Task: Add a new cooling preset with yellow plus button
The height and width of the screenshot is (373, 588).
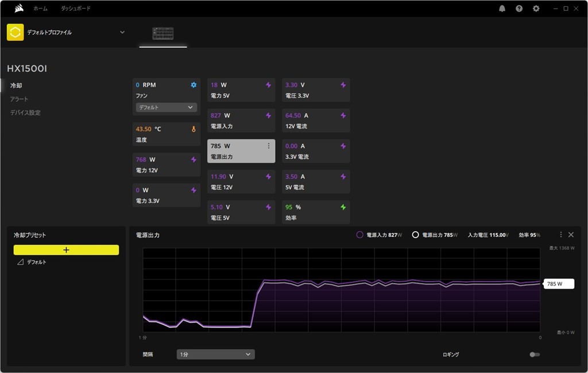Action: 66,250
